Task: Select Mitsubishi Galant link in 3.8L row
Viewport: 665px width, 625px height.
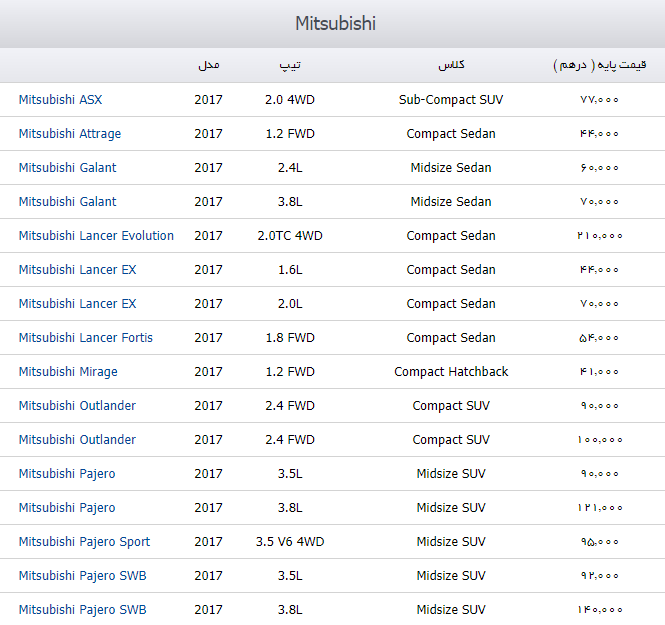Action: point(67,202)
